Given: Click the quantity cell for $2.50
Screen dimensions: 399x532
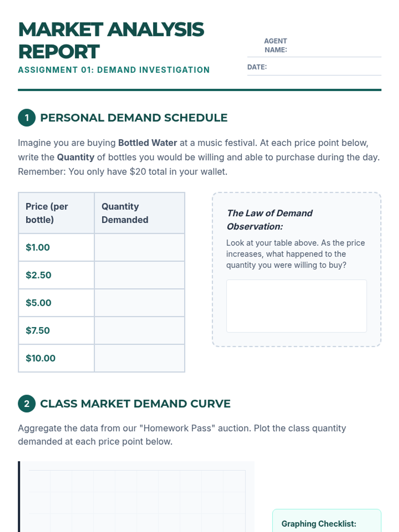Looking at the screenshot, I should (x=139, y=275).
